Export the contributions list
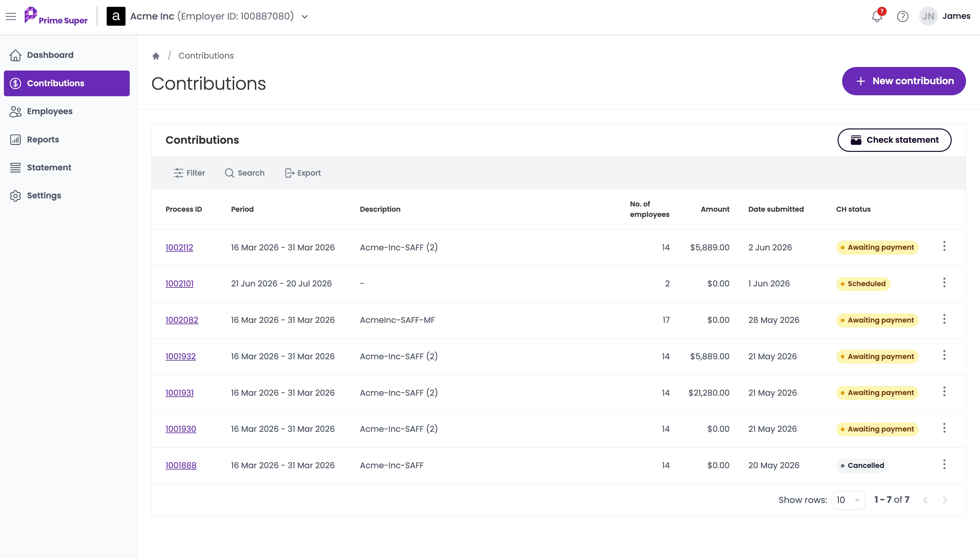980x558 pixels. (x=303, y=173)
